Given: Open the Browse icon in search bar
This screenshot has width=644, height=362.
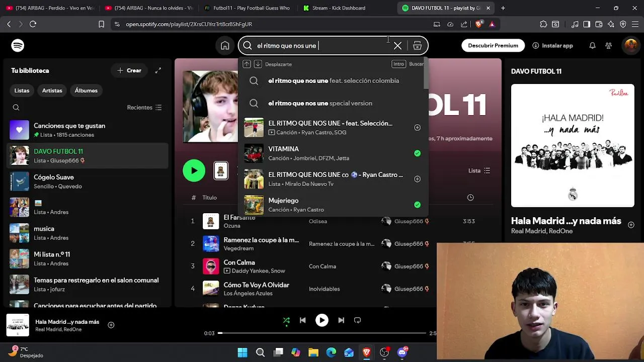Looking at the screenshot, I should tap(417, 45).
